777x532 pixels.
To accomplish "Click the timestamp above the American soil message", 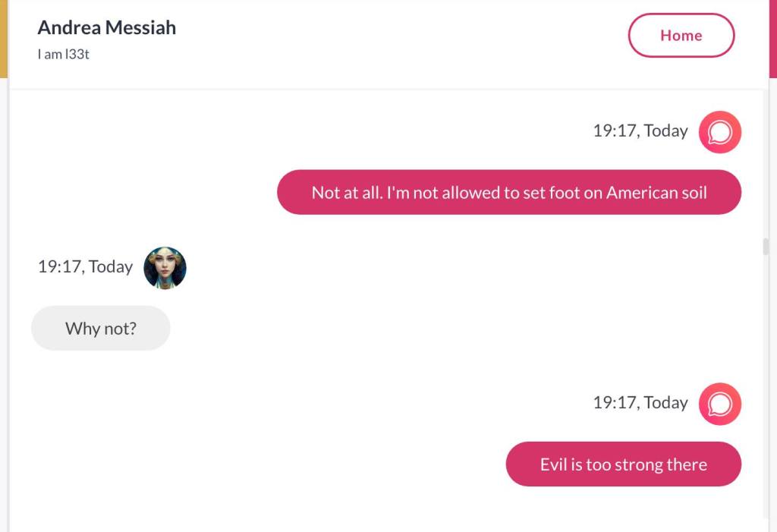I will 640,131.
